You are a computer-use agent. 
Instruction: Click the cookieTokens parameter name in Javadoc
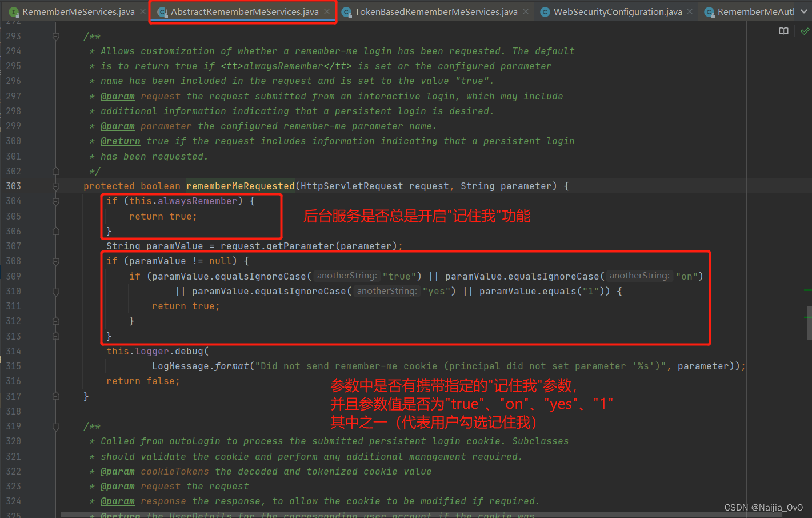pyautogui.click(x=175, y=471)
